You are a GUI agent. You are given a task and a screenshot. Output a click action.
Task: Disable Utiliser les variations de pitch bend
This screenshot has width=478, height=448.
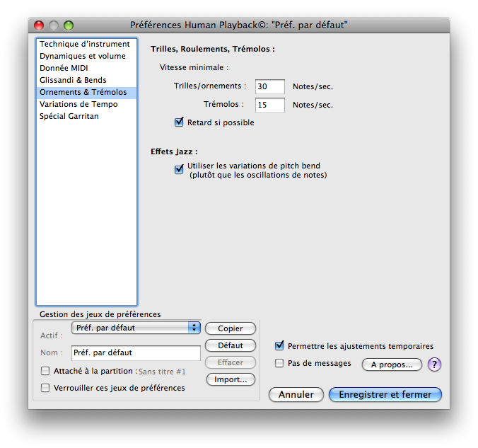[x=179, y=168]
